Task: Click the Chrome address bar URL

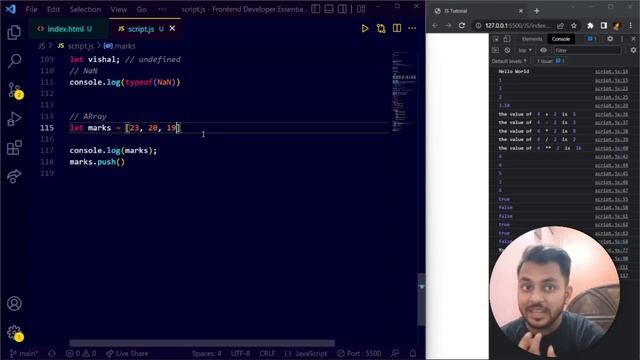Action: pos(518,25)
